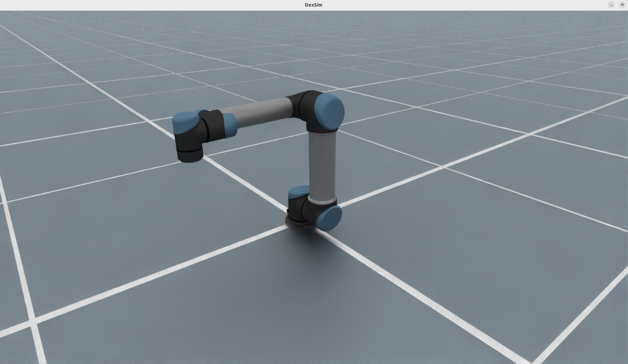Click light collar ring below the elbow
This screenshot has width=628, height=364.
(x=323, y=131)
